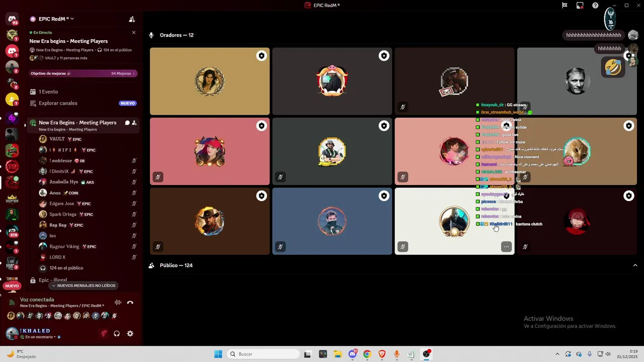644x362 pixels.
Task: Click moderator badge on blue speaker tile
Action: click(x=384, y=196)
